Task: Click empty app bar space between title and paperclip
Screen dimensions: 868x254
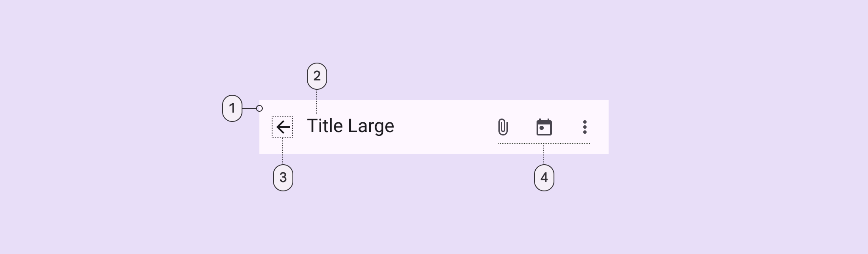Action: click(x=445, y=127)
